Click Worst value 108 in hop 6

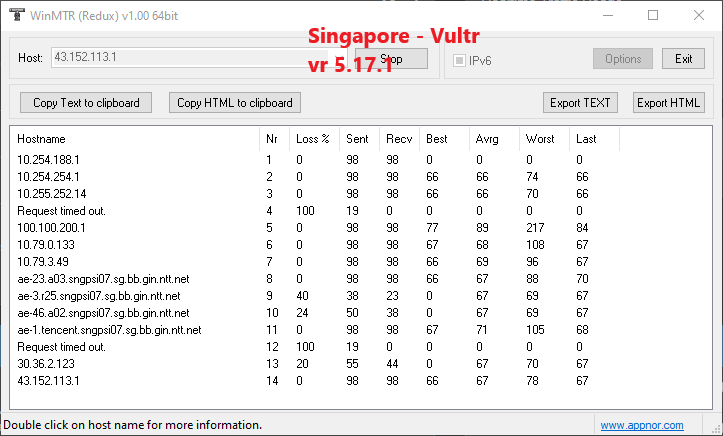click(x=535, y=245)
